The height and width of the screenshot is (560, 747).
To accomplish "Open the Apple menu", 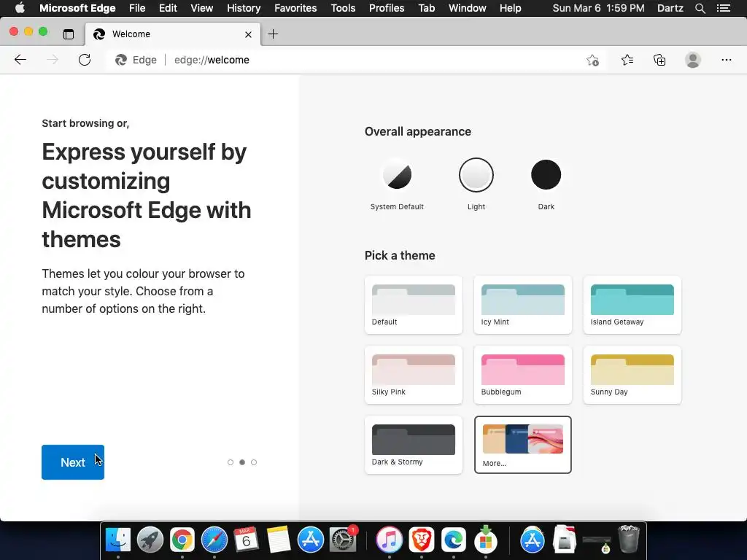I will coord(20,8).
